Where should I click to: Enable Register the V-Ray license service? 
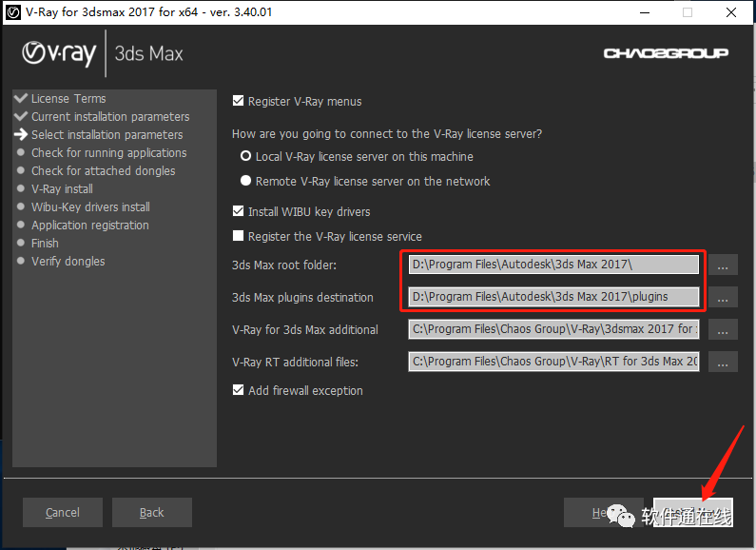tap(238, 236)
